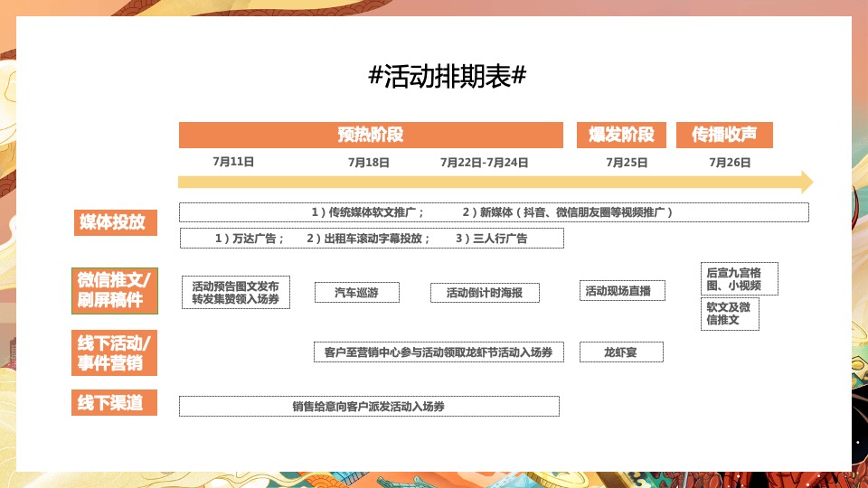Select the 销售给意向客户派发活动入场券 box
This screenshot has height=488, width=868.
pyautogui.click(x=369, y=407)
